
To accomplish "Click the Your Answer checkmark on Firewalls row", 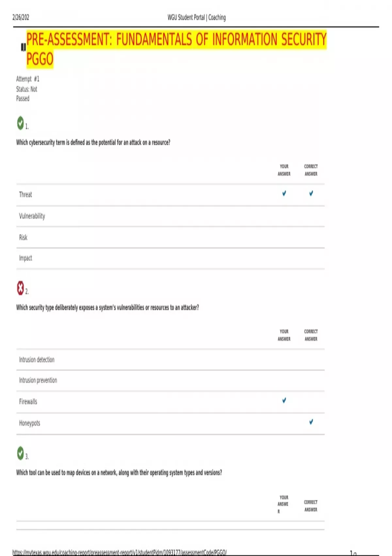I will click(284, 400).
